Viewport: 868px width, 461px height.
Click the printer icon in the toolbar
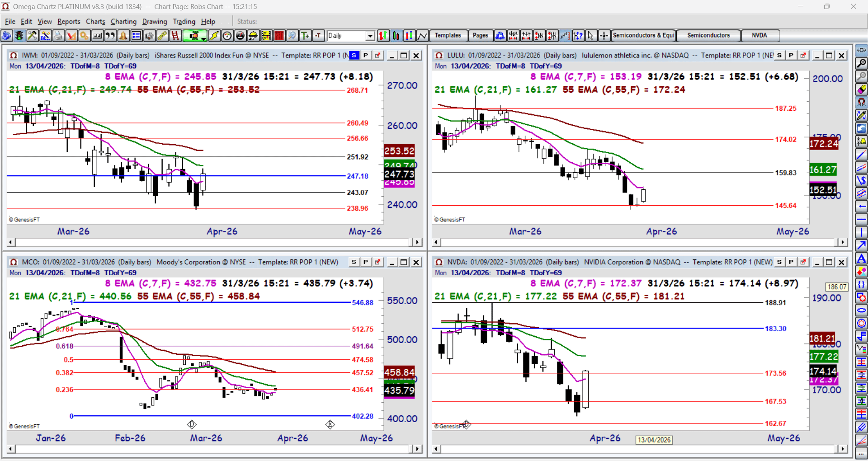[x=58, y=36]
